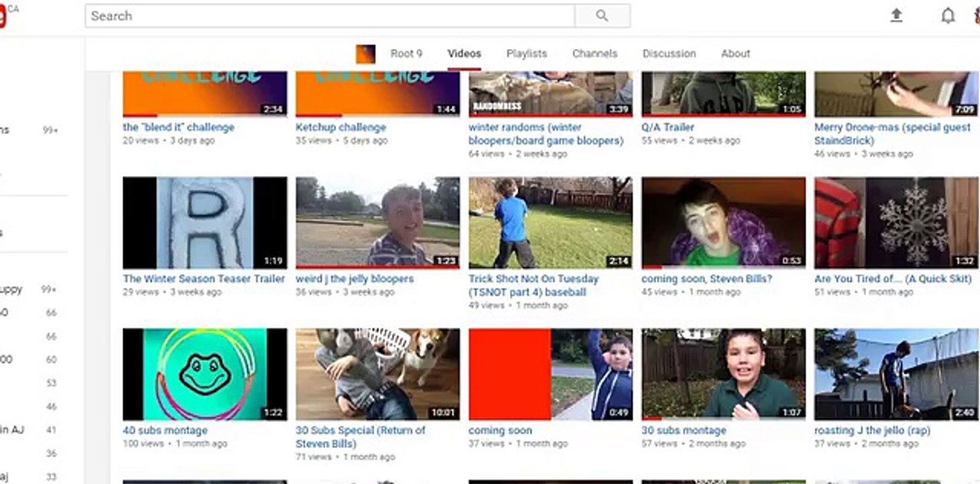This screenshot has height=484, width=980.
Task: Select the Videos tab
Action: [464, 54]
